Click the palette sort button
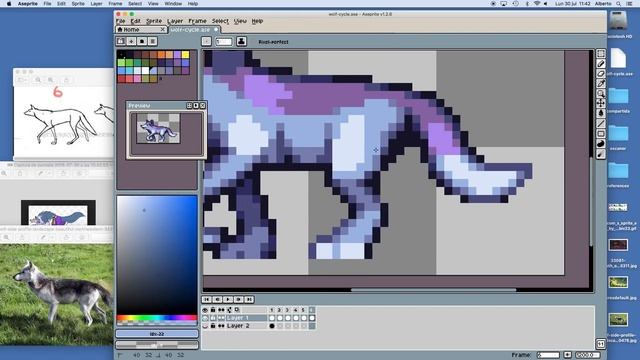Viewport: 640px width, 360px height. (131, 41)
